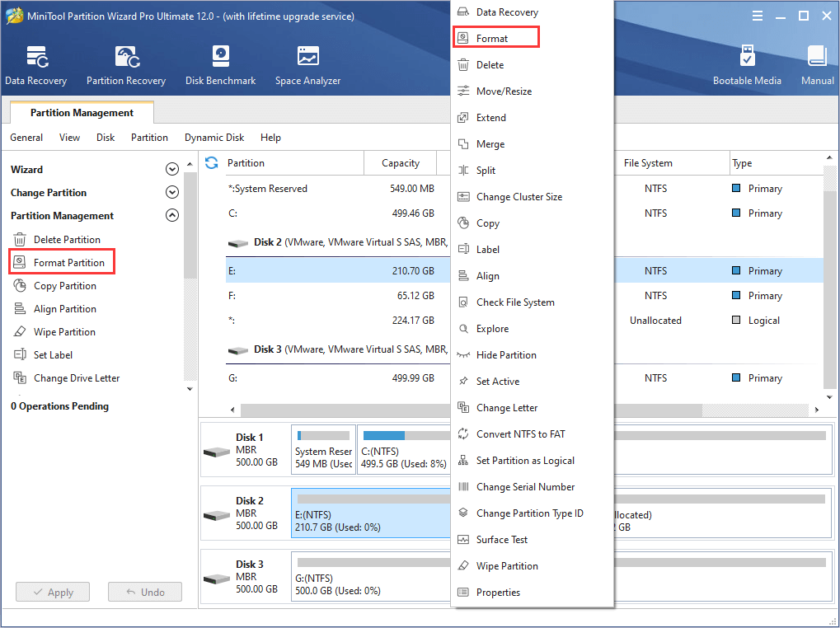Click the refresh icon beside Partition column

(212, 162)
